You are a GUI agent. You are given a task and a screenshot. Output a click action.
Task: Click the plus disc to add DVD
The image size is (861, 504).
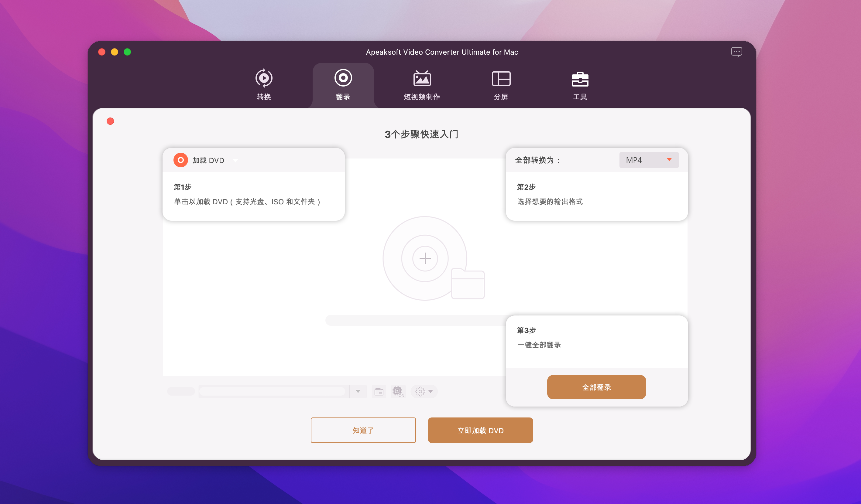(x=425, y=258)
